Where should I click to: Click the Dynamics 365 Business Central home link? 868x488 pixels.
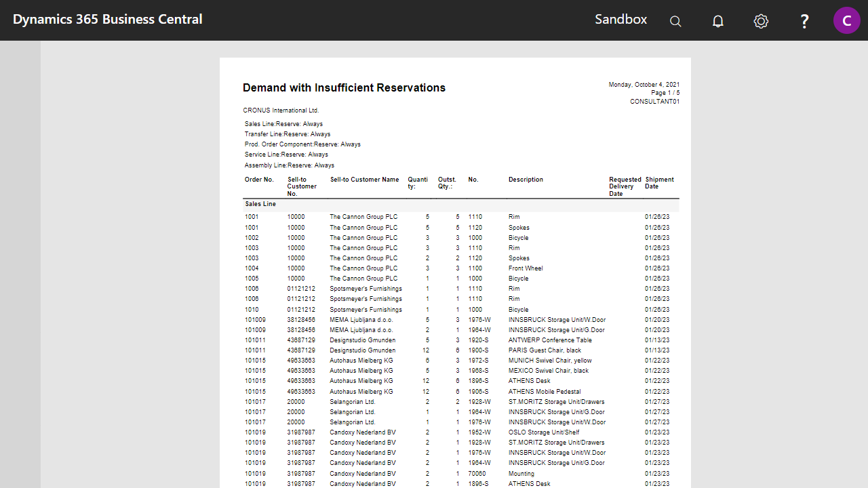(107, 19)
